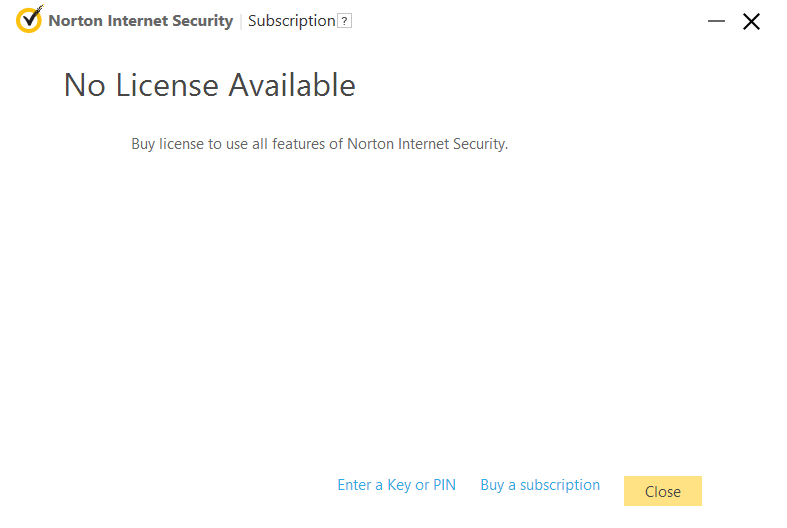787x528 pixels.
Task: Click the word License in the heading
Action: (x=167, y=85)
